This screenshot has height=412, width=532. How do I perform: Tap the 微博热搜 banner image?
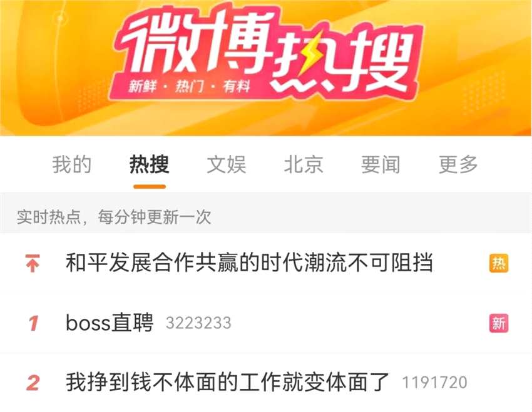pos(265,68)
